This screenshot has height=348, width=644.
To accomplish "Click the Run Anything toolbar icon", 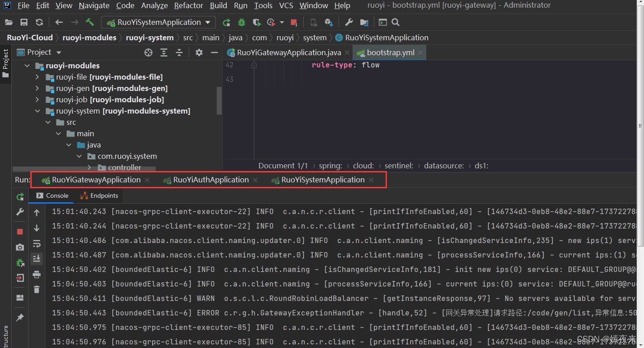I will tap(383, 22).
